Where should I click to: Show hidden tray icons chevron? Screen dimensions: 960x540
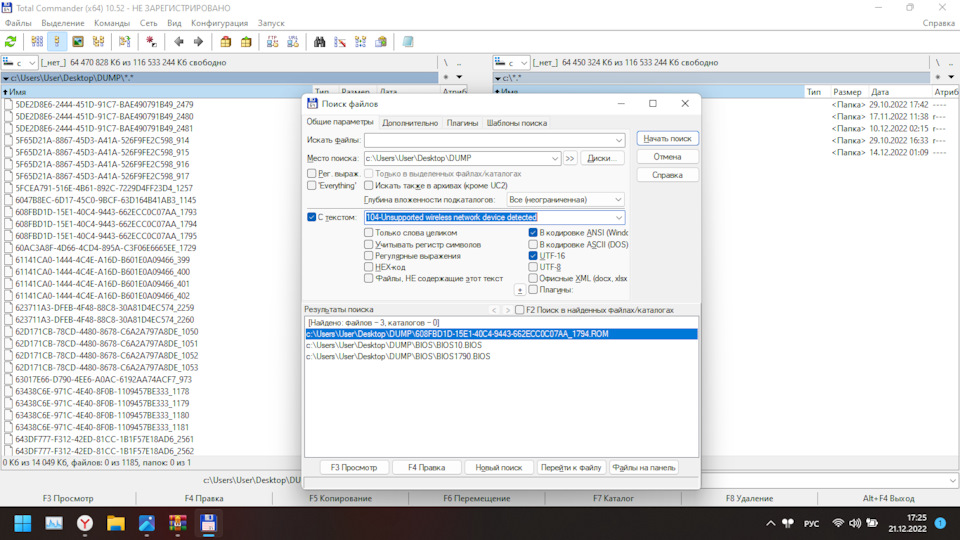[770, 523]
